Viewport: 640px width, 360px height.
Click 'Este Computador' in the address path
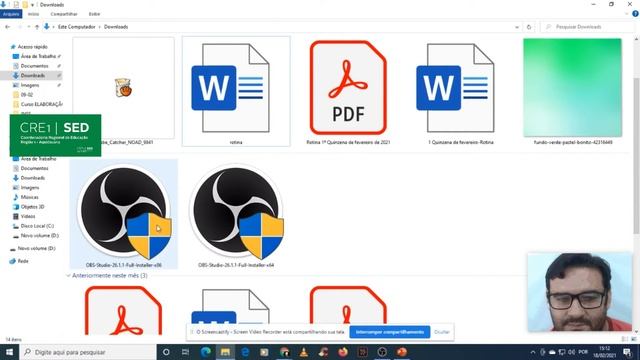[76, 27]
